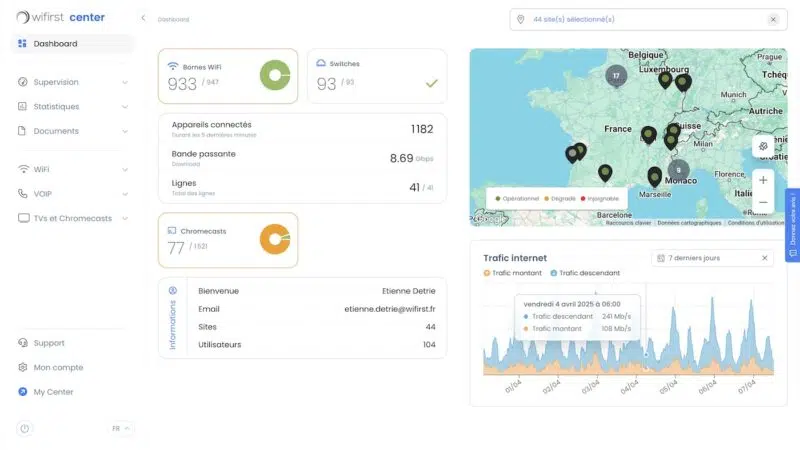Collapse the sidebar with the back chevron
This screenshot has height=450, width=800.
point(143,18)
